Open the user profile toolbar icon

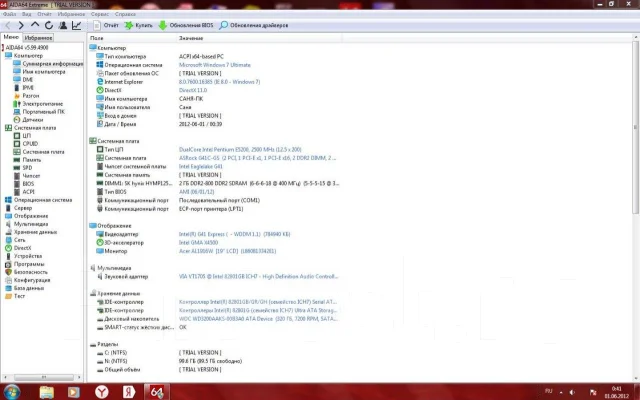point(63,25)
